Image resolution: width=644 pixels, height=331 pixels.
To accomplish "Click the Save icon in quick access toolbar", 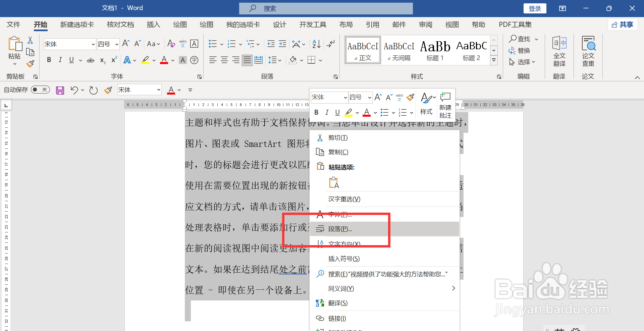I will point(60,90).
